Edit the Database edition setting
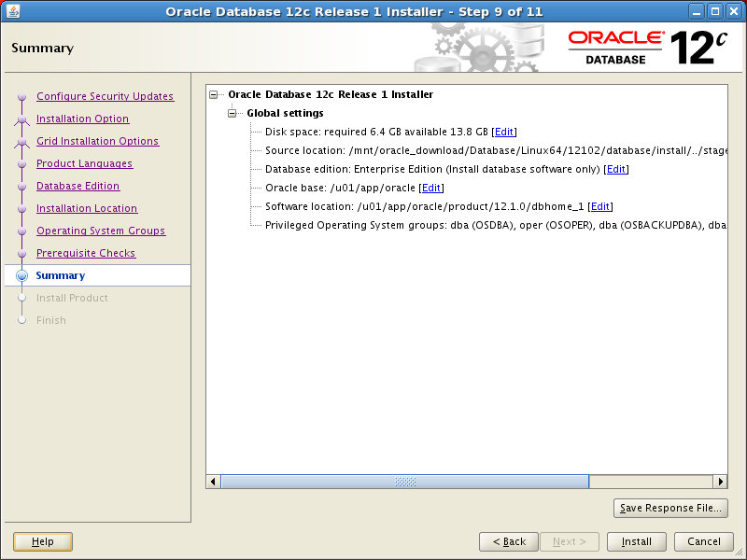 pos(616,169)
